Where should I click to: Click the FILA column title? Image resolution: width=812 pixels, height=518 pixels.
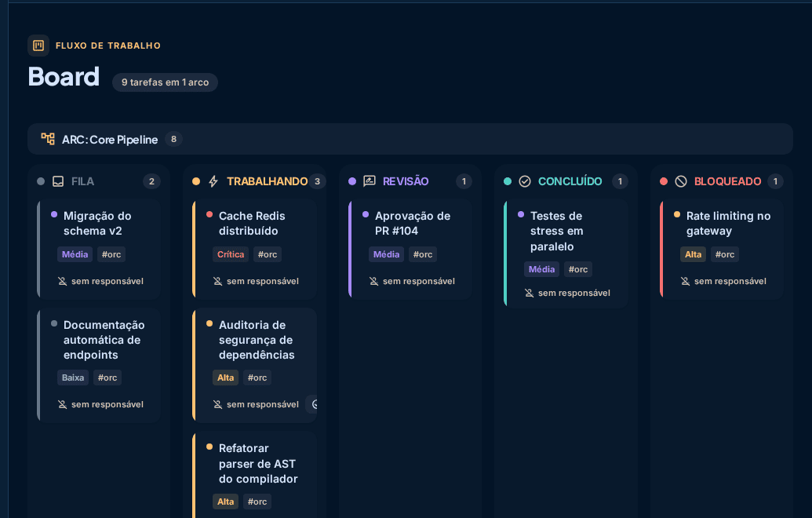(83, 181)
